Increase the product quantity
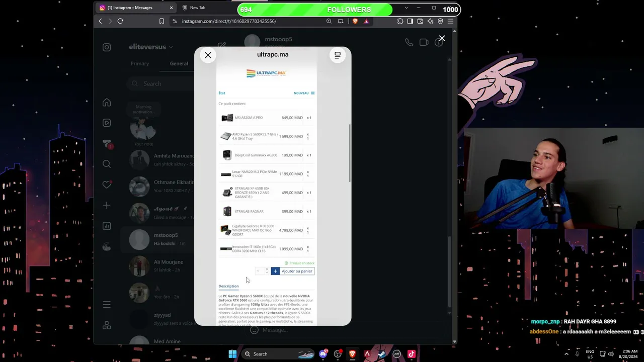The image size is (644, 362). click(x=267, y=269)
